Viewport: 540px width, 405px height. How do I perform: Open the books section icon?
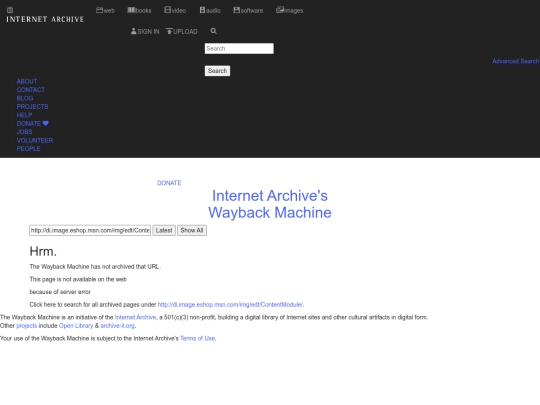[131, 10]
